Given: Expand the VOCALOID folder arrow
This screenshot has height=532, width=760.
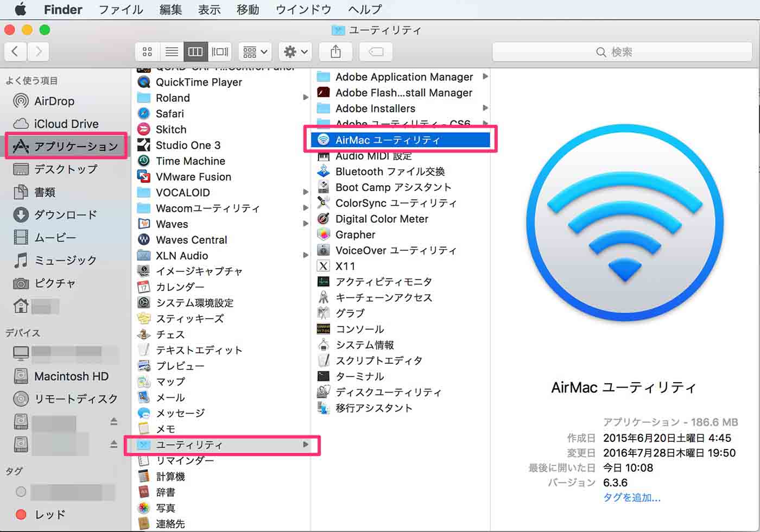Looking at the screenshot, I should pyautogui.click(x=306, y=192).
